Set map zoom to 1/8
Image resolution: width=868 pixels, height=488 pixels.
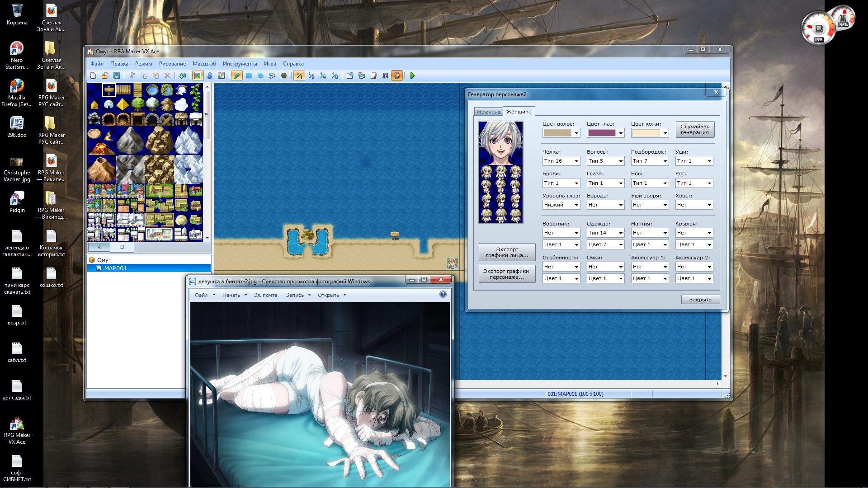coord(335,76)
